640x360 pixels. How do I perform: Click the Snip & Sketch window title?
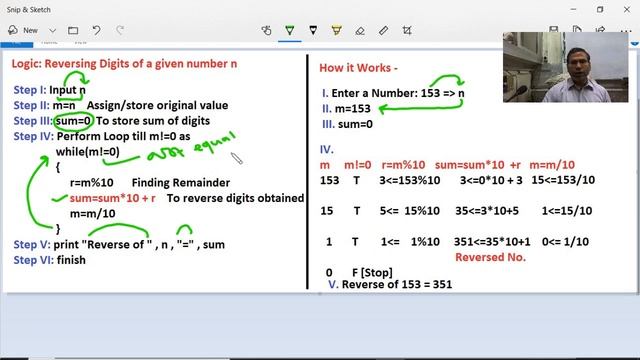(x=29, y=9)
